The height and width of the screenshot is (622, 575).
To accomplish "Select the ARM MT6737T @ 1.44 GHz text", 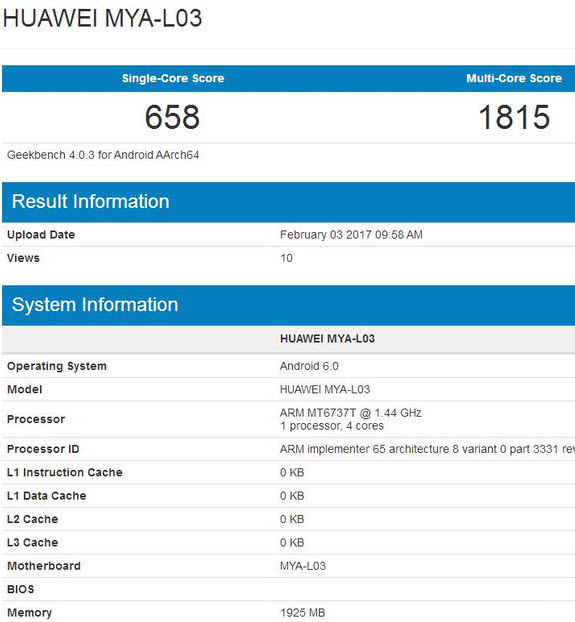I will [351, 413].
